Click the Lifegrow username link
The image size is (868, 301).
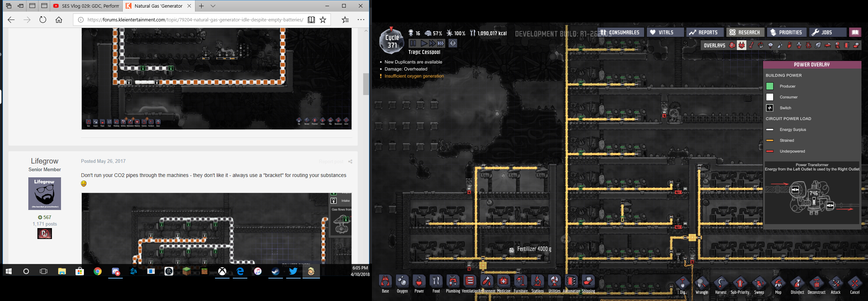pyautogui.click(x=45, y=161)
